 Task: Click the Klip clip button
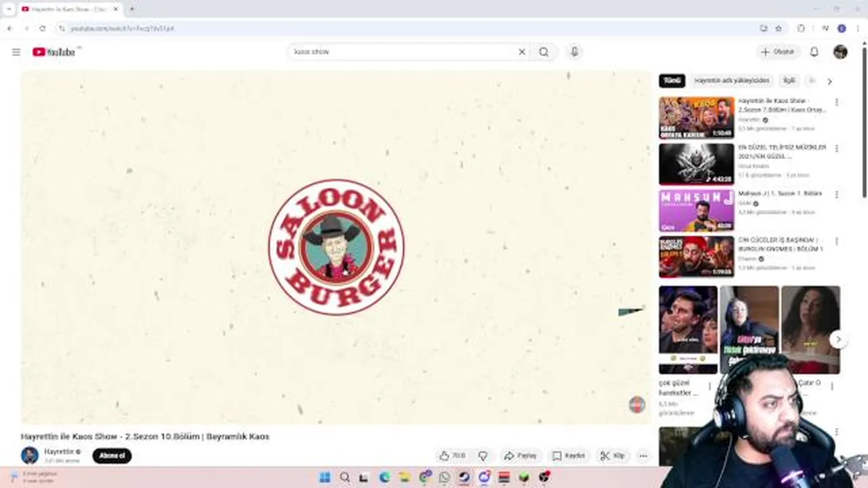[612, 456]
